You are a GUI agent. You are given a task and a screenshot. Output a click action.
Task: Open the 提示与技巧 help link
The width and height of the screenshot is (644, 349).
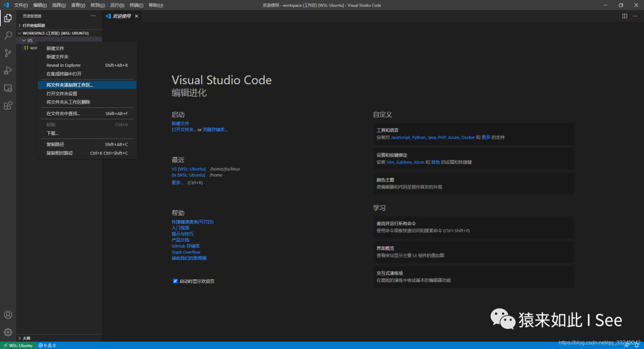pyautogui.click(x=182, y=234)
